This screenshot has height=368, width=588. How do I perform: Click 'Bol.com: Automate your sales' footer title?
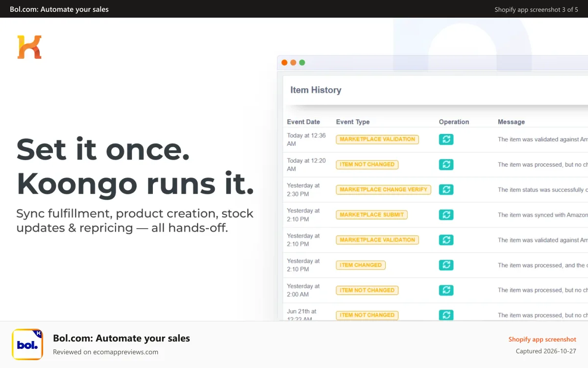122,338
